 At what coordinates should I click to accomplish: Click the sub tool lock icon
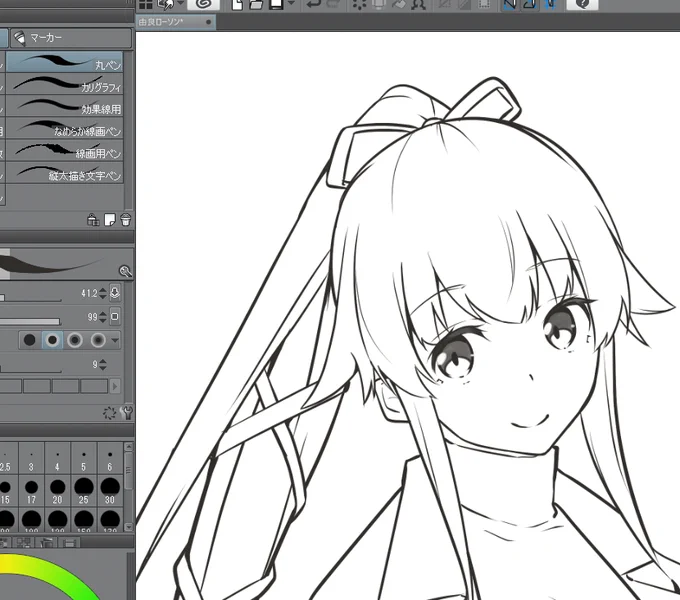[x=93, y=220]
